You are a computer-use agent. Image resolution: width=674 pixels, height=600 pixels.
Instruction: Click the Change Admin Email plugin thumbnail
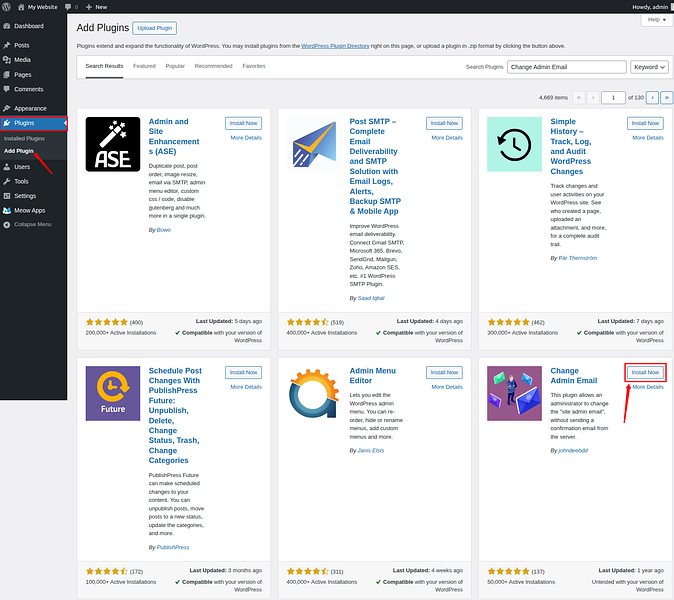pyautogui.click(x=514, y=393)
